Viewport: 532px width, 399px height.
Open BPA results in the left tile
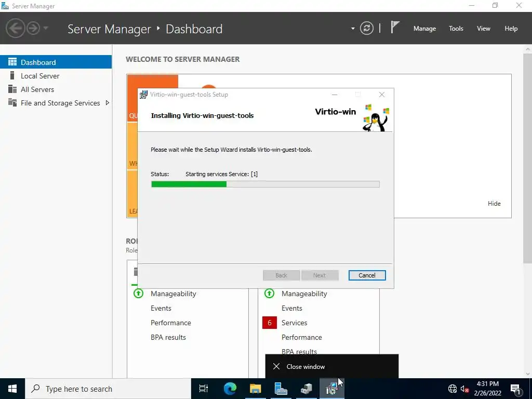(x=168, y=337)
